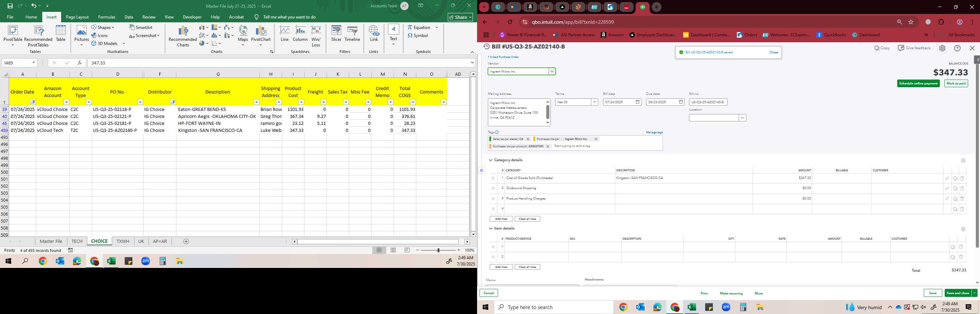Delete the Outbound Shipping category line
Screen dimensions: 980x314
point(962,188)
